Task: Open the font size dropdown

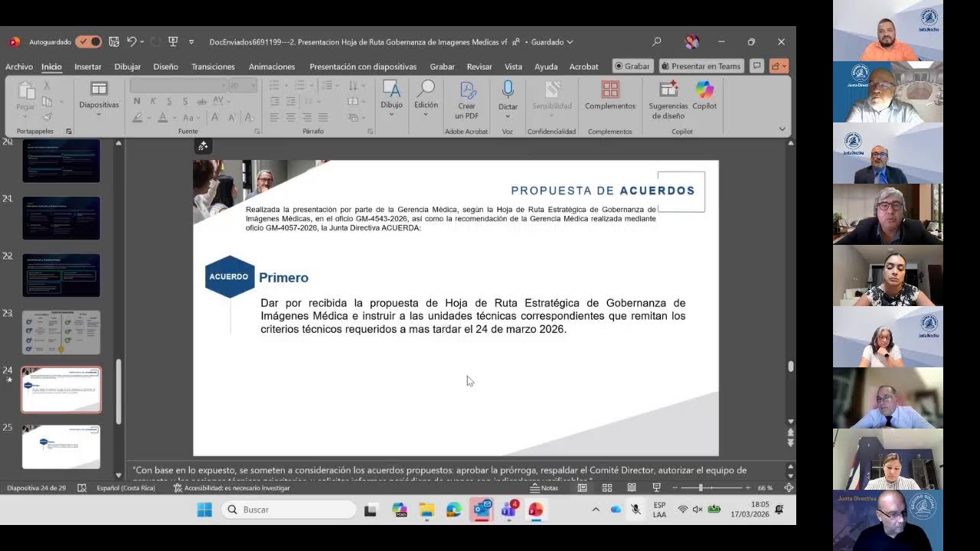Action: point(253,86)
